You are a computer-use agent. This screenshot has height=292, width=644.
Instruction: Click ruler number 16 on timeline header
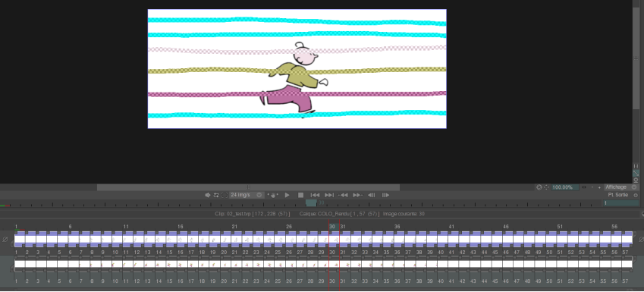[x=180, y=226]
